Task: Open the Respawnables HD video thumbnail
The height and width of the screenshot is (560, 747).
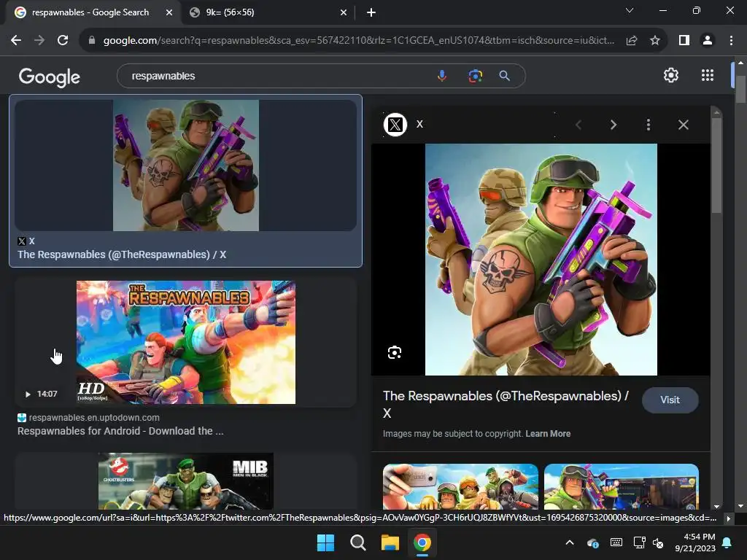Action: pos(186,342)
